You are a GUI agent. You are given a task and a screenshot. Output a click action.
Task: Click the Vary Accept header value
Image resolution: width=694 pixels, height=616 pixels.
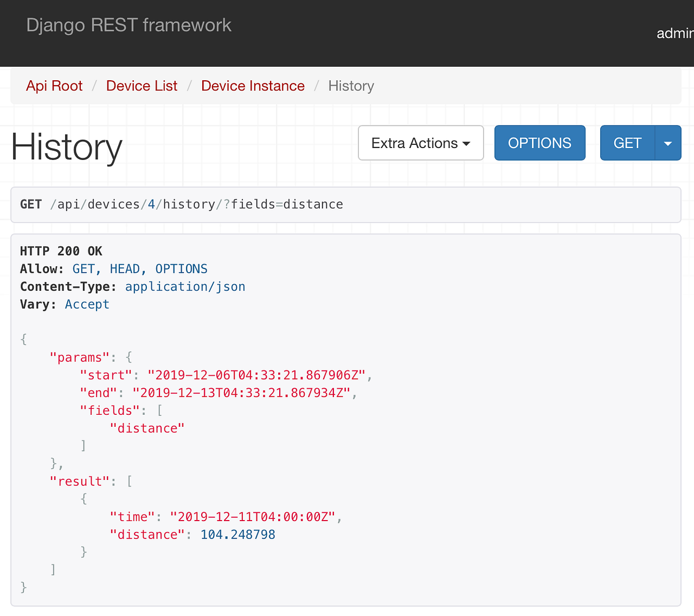click(x=87, y=305)
